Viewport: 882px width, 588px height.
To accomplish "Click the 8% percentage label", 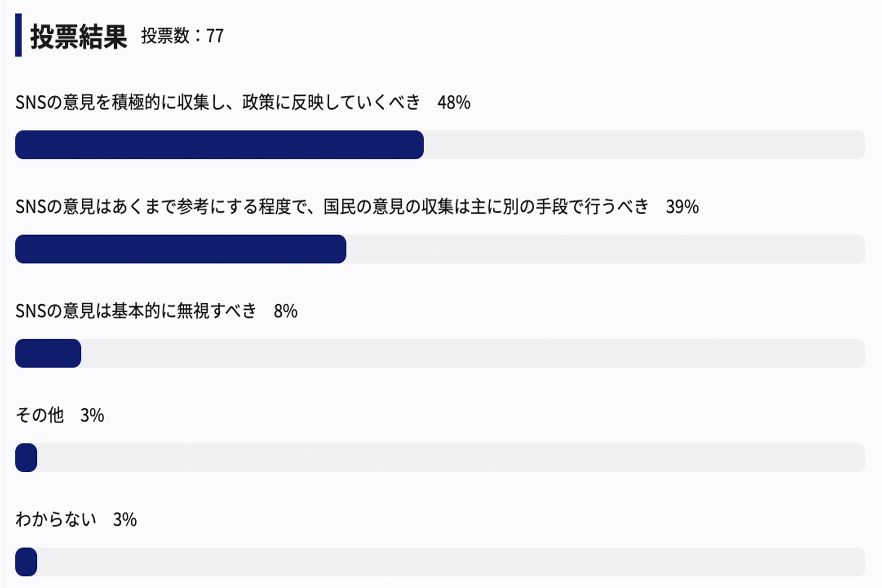I will [285, 311].
